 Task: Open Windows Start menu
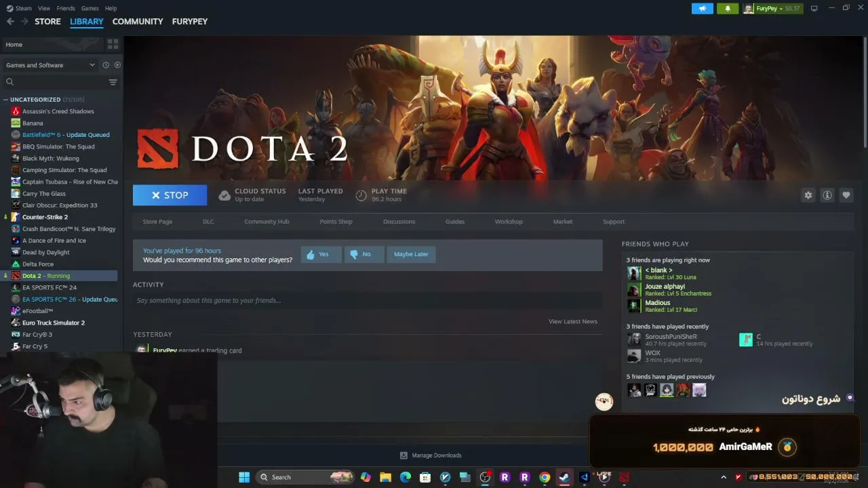coord(244,477)
